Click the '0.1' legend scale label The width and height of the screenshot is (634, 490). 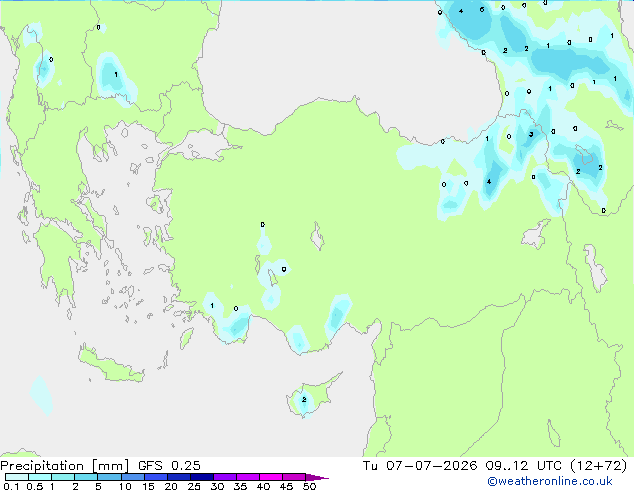pyautogui.click(x=11, y=486)
